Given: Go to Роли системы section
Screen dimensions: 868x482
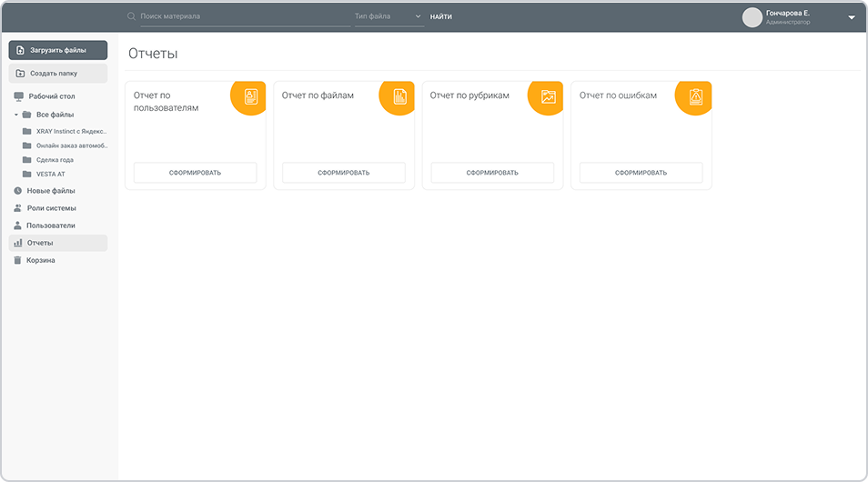Looking at the screenshot, I should 51,208.
